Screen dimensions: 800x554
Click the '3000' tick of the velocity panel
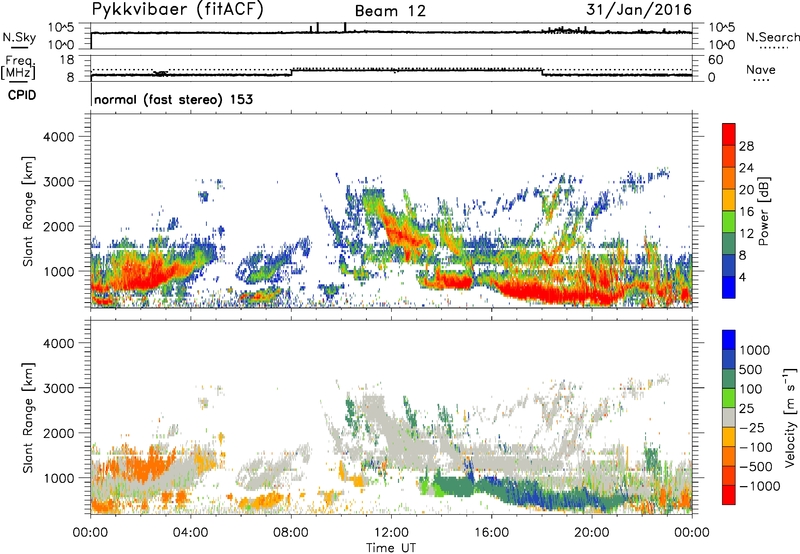(58, 388)
